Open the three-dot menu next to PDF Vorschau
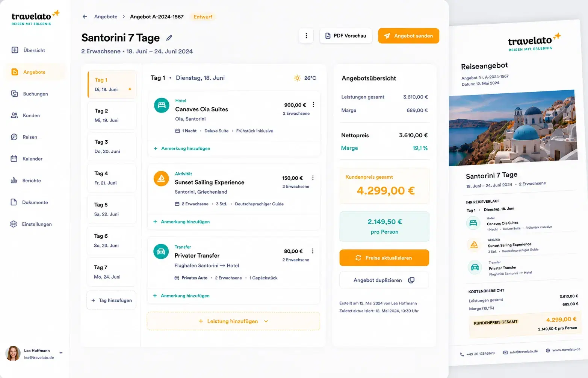The image size is (588, 378). [306, 36]
